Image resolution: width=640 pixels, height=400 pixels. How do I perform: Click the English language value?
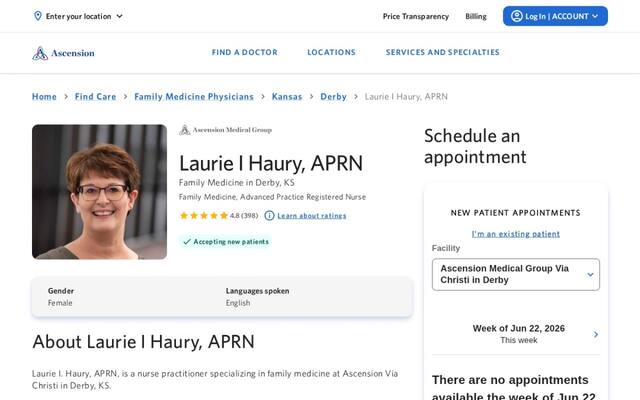[238, 303]
